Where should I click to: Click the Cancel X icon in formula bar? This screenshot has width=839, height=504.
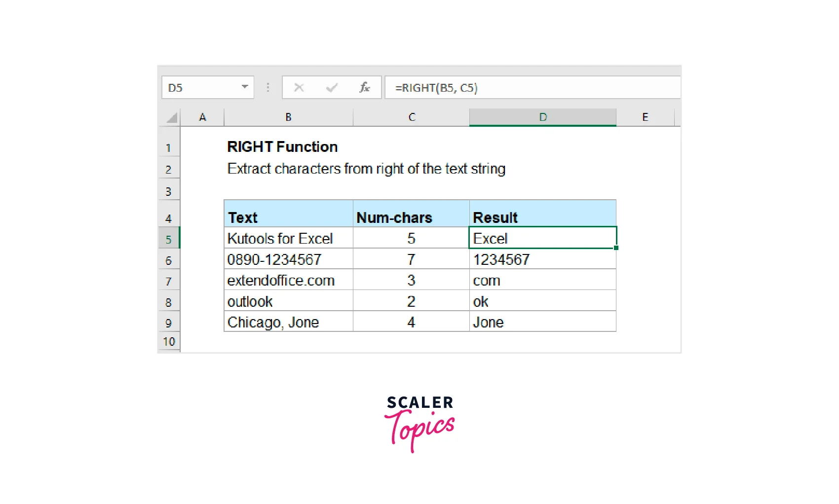299,88
